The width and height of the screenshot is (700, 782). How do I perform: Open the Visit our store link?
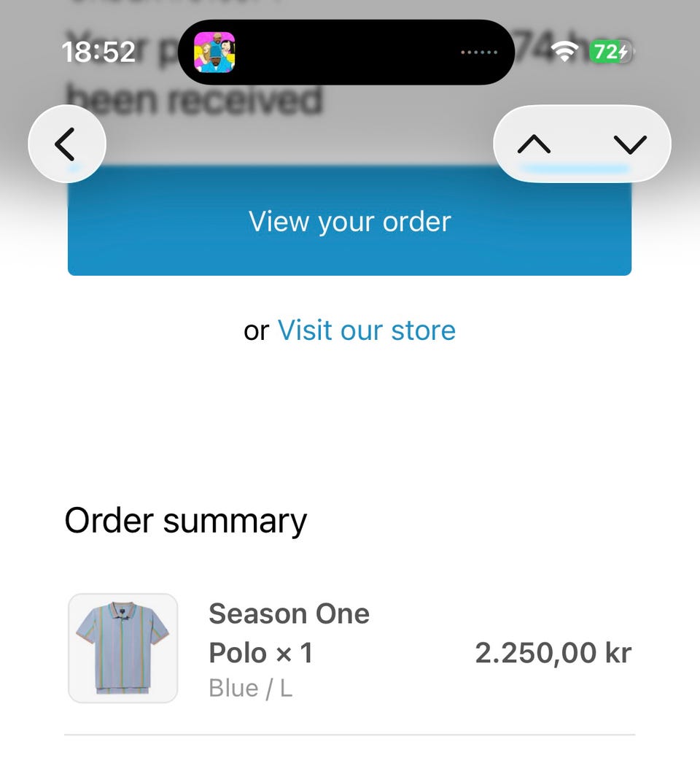(x=367, y=330)
